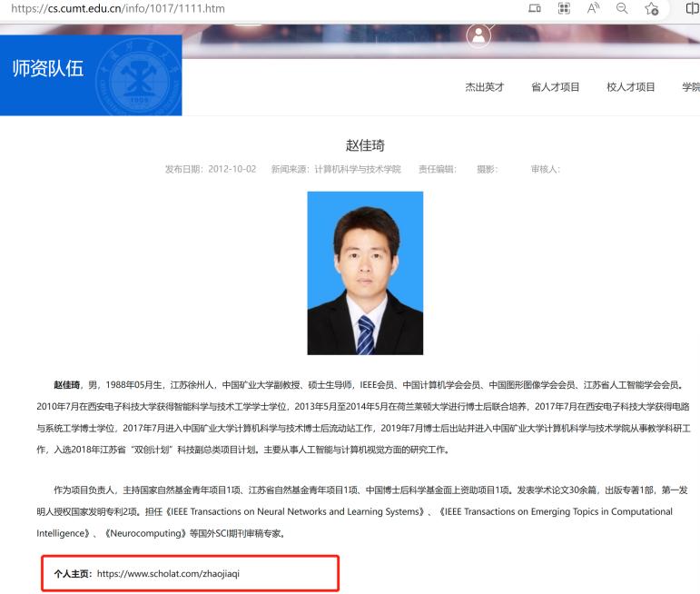This screenshot has width=700, height=594.
Task: Add page to favorites star icon
Action: (650, 9)
